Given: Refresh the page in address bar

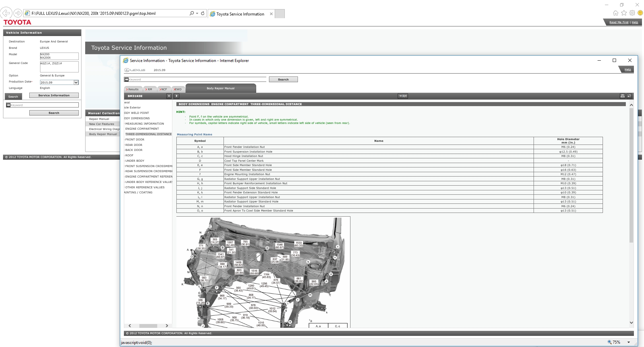Looking at the screenshot, I should tap(203, 13).
